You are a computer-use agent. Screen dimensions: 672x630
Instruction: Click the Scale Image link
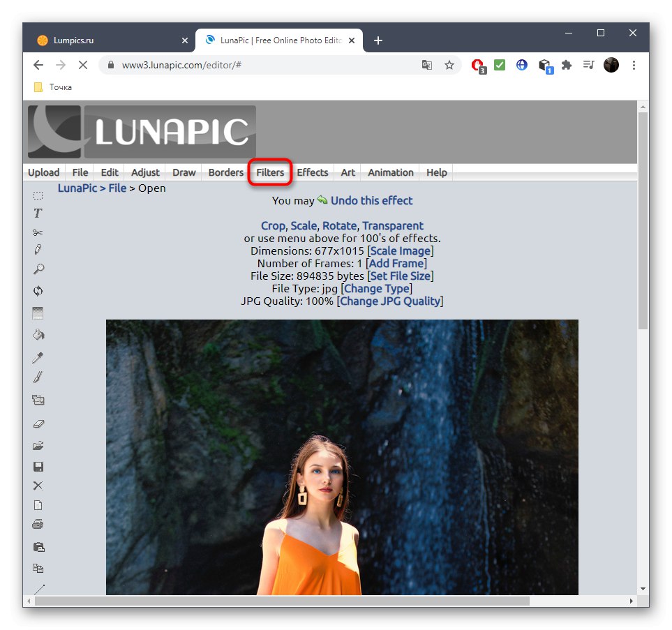(x=401, y=250)
